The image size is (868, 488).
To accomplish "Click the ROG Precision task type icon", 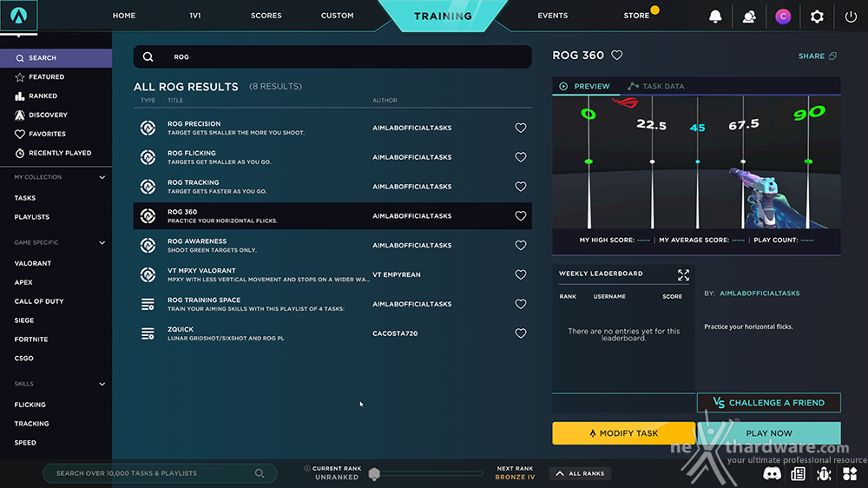I will point(148,128).
